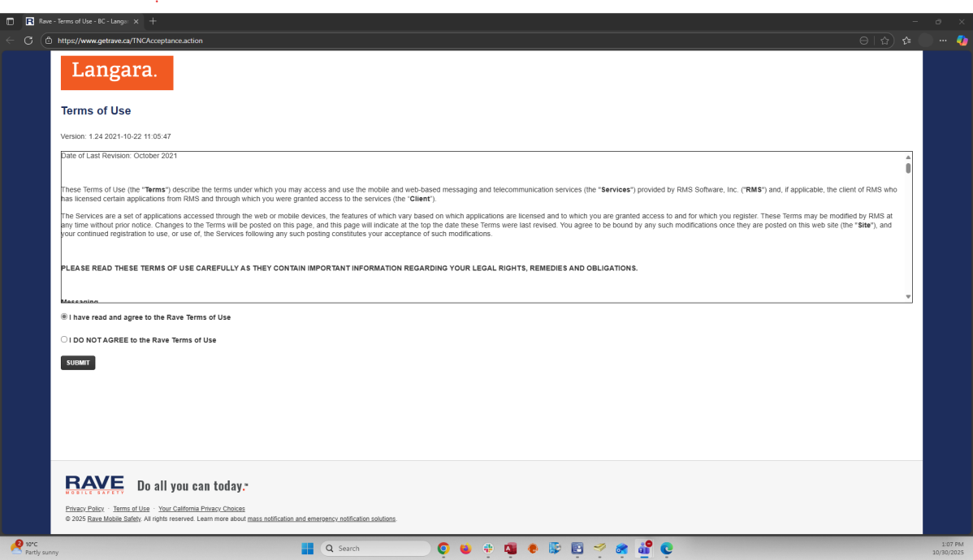Launch Firefox from the taskbar

tap(465, 549)
